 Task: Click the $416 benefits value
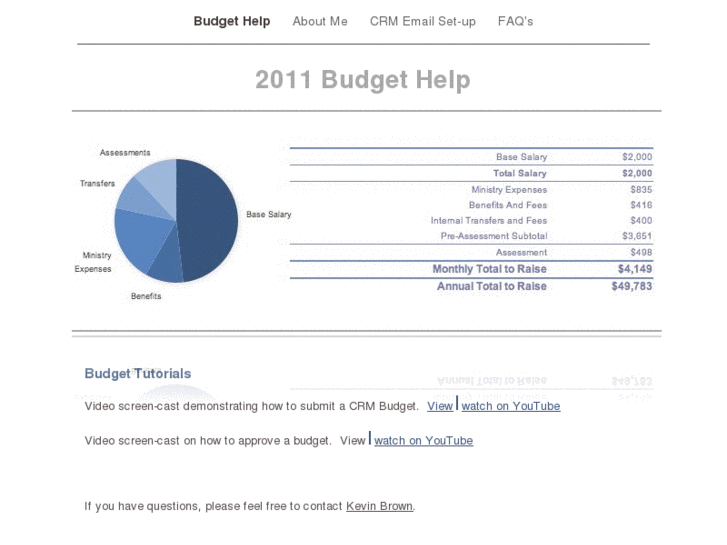tap(641, 205)
